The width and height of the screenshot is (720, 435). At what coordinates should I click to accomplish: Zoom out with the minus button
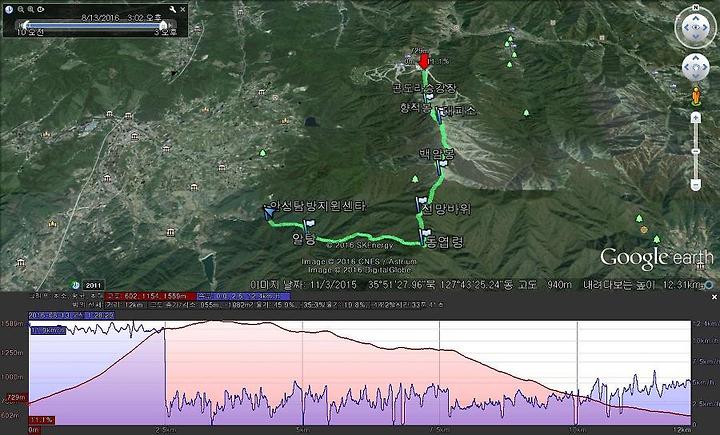[696, 185]
